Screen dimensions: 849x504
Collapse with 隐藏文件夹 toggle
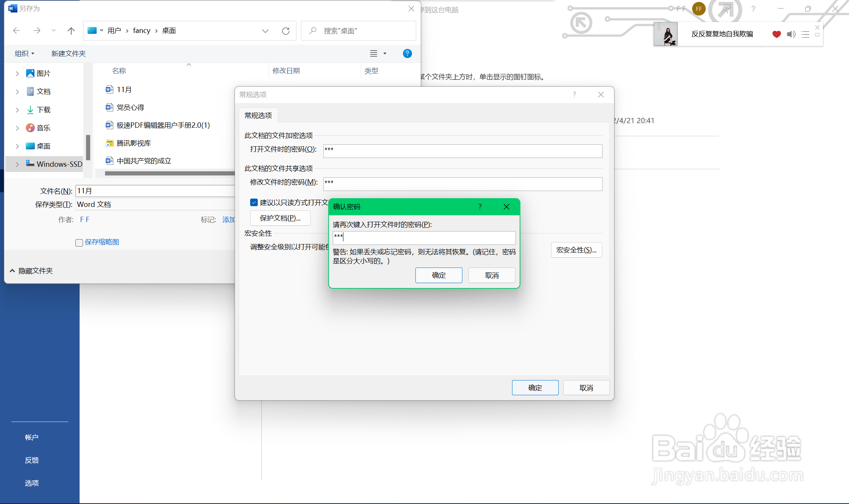tap(31, 271)
